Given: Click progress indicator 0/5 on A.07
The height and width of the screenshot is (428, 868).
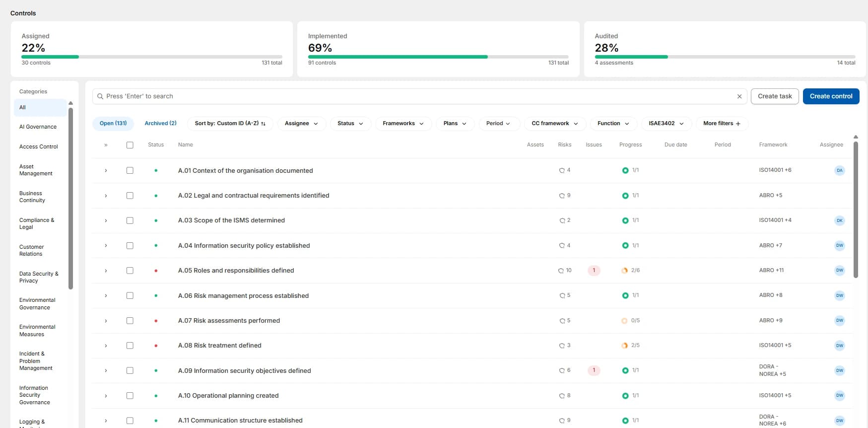Looking at the screenshot, I should coord(631,321).
